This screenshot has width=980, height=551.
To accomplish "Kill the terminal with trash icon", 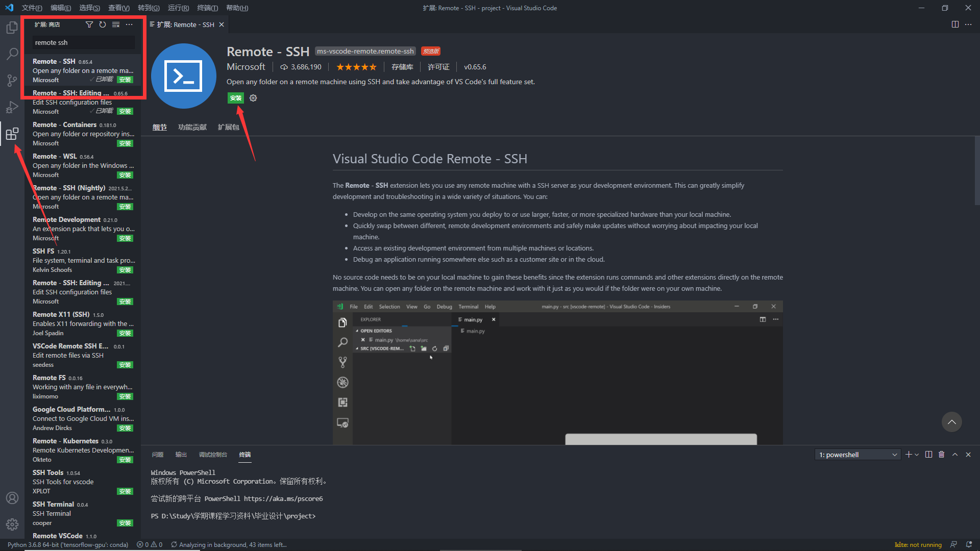I will click(942, 455).
